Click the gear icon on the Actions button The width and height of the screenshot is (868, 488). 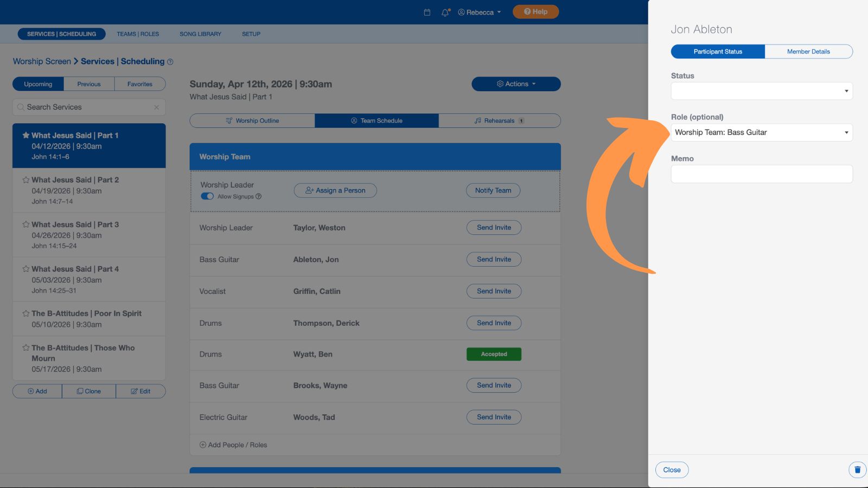500,84
